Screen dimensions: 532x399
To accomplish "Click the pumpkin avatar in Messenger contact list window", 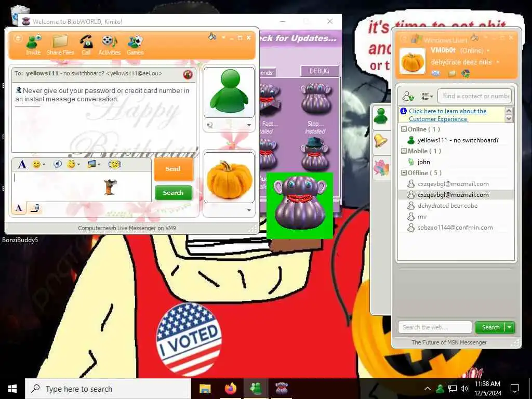I will (412, 61).
